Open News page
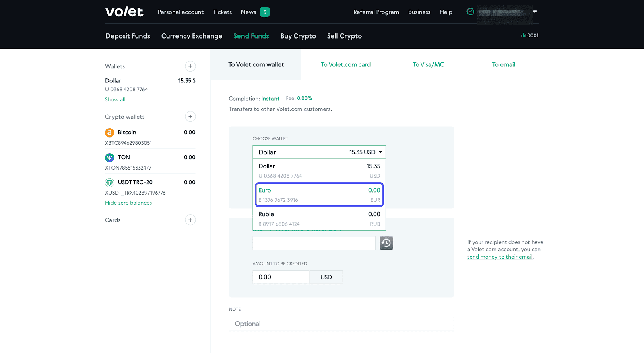Screen dimensions: 644x353 pyautogui.click(x=248, y=12)
